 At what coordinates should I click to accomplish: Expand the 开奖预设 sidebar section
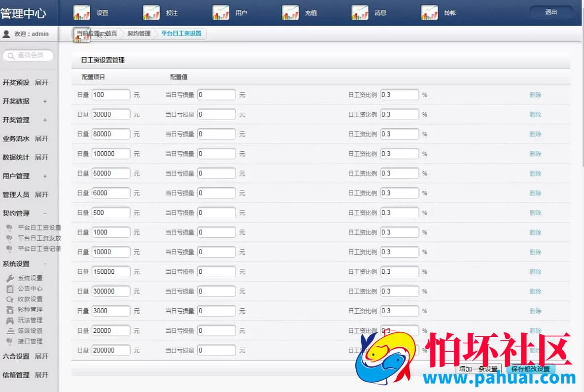[41, 82]
